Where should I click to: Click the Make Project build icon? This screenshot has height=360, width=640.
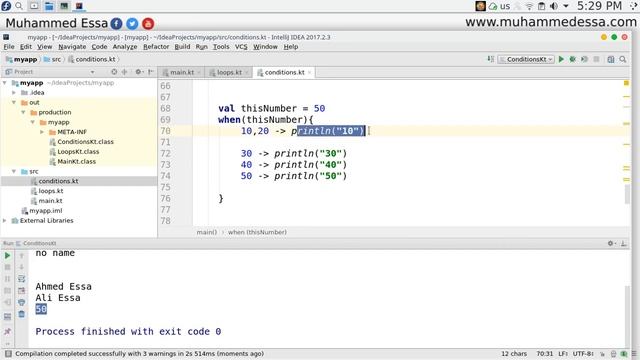(x=491, y=59)
